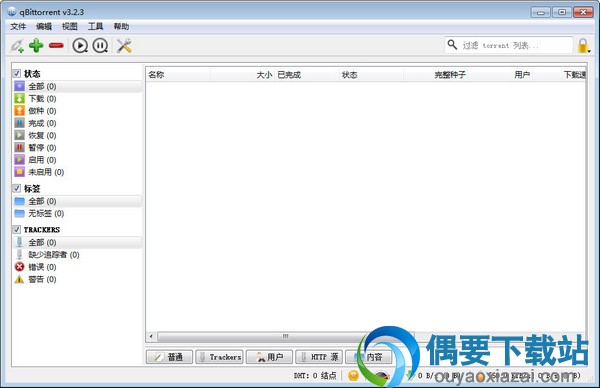600x388 pixels.
Task: Toggle the 状态 section checkbox
Action: tap(17, 73)
